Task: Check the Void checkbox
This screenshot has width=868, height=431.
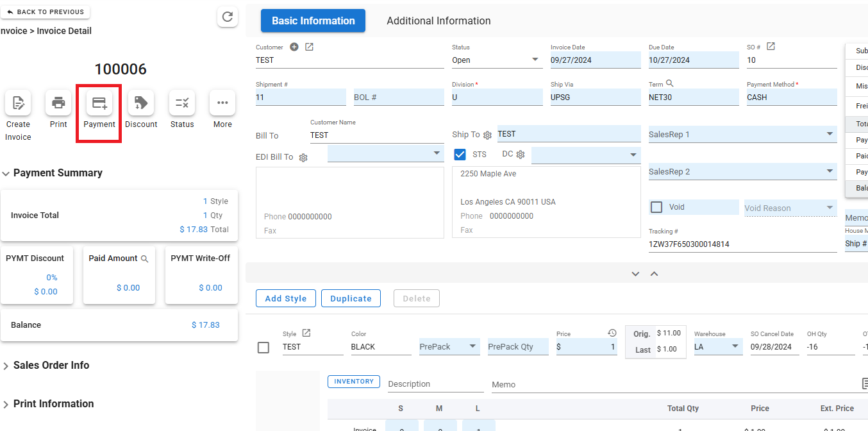Action: click(656, 207)
